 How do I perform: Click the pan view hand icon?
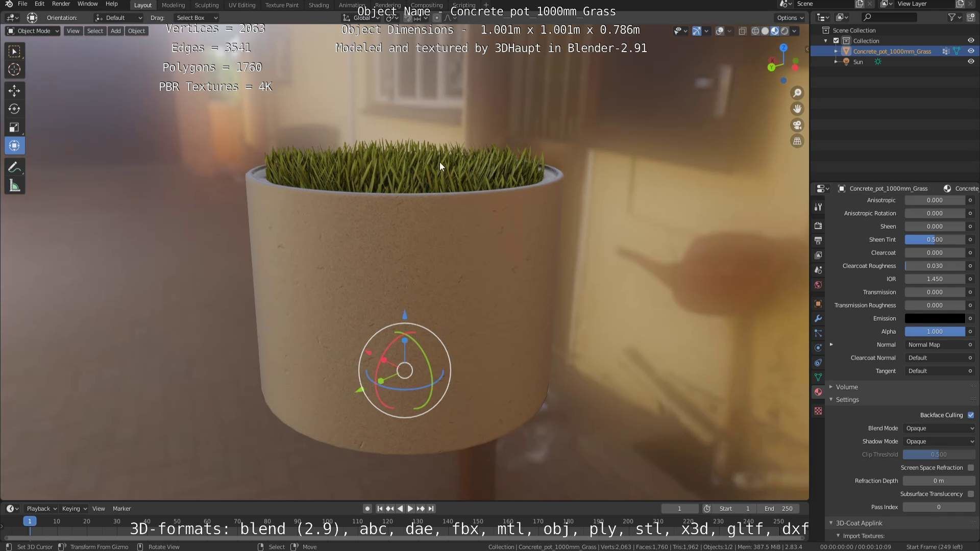(797, 109)
